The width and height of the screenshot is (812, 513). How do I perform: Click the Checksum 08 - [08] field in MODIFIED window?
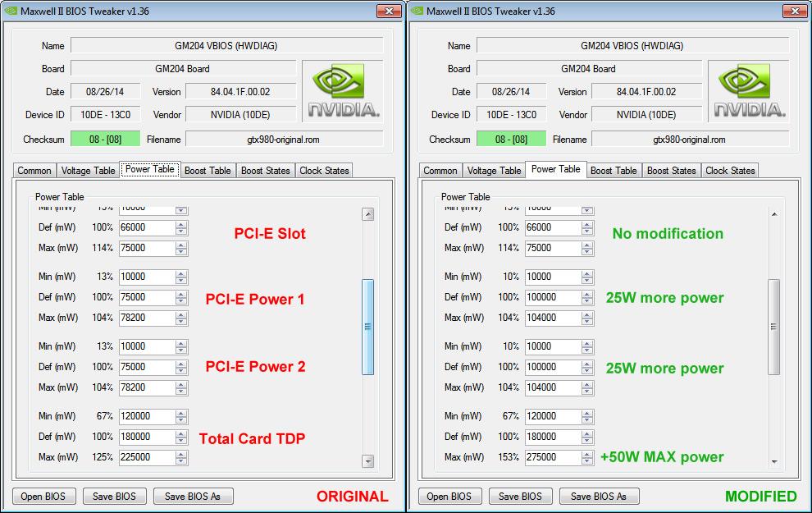tap(511, 139)
